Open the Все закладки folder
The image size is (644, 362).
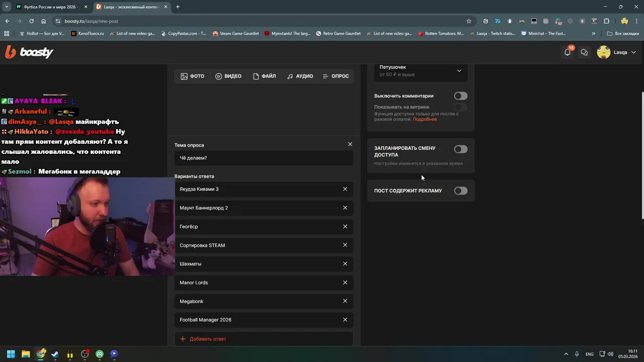tap(623, 34)
